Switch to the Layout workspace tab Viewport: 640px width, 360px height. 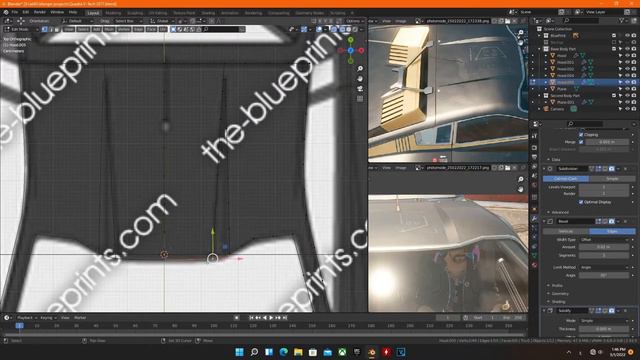(x=93, y=13)
